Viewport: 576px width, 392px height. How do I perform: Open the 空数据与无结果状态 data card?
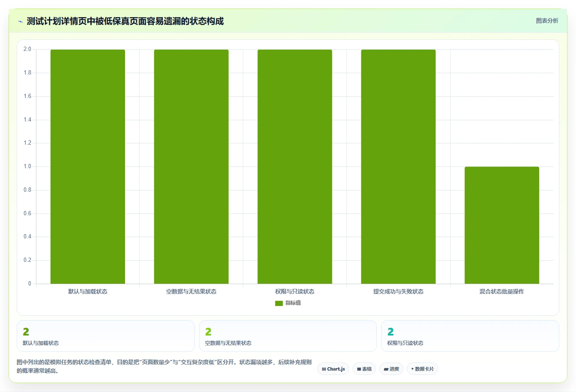[x=288, y=336]
